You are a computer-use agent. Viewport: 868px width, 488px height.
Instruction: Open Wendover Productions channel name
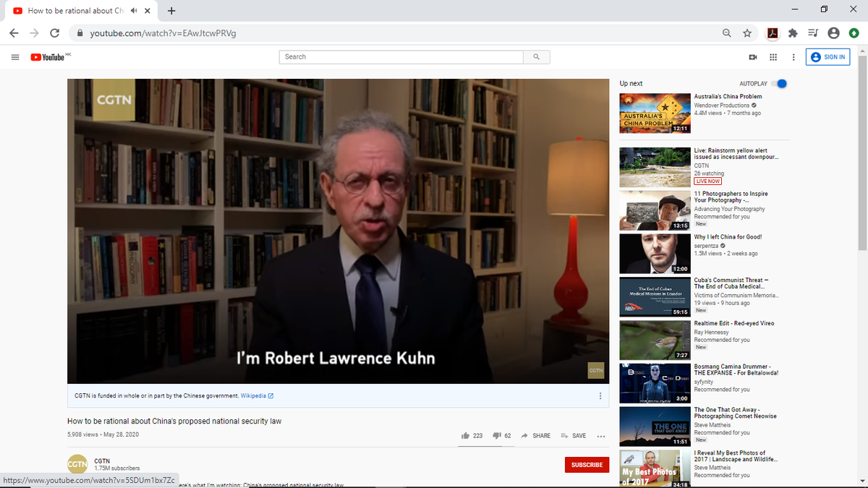tap(722, 106)
